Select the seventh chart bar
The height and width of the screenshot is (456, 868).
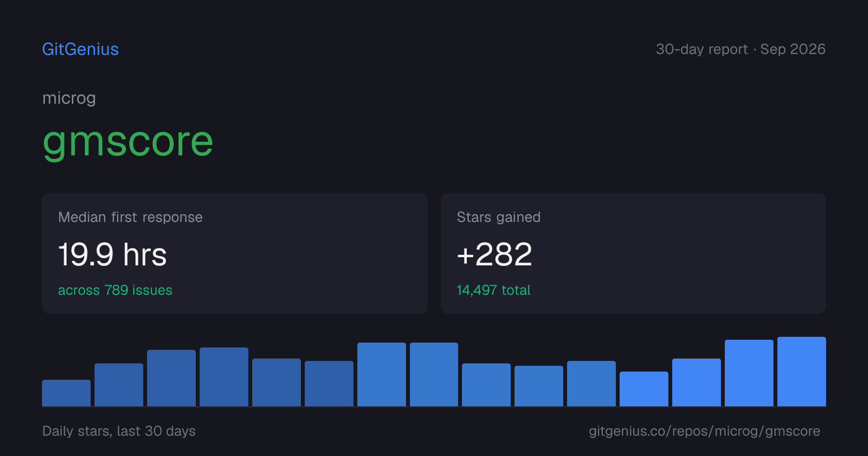coord(381,374)
